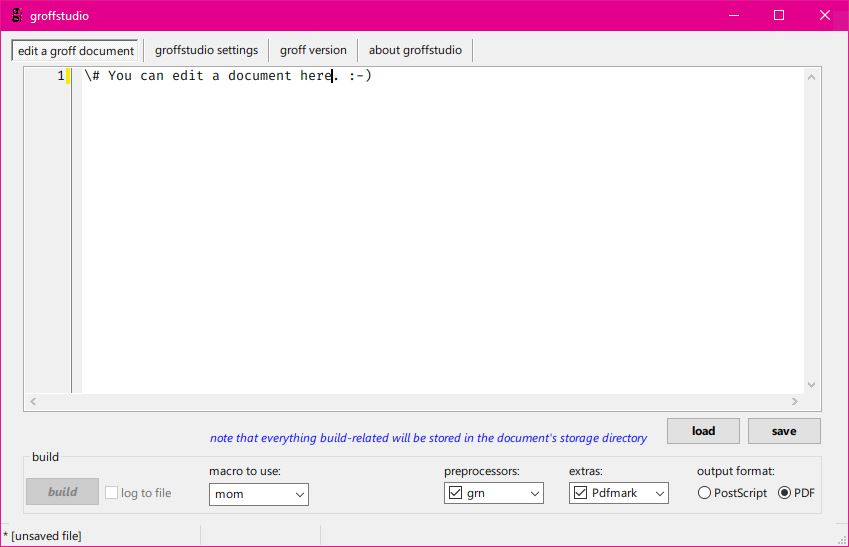Select PDF output format radio button

784,493
